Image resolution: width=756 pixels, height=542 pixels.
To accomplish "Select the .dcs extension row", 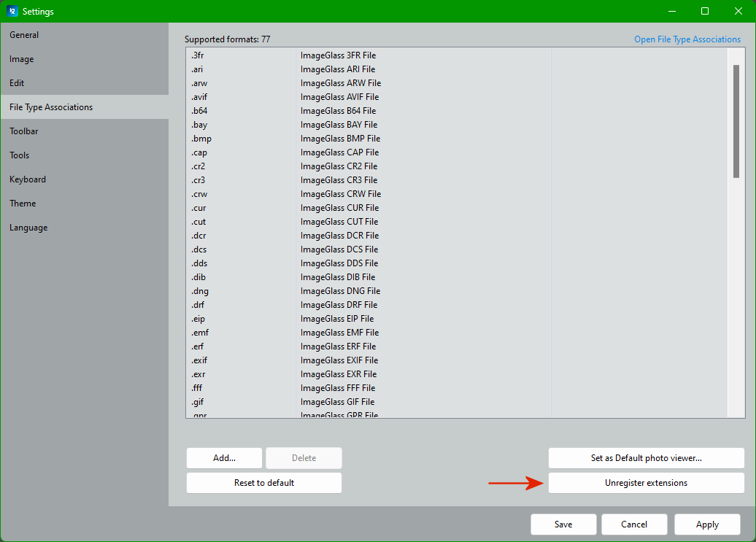I will [456, 249].
